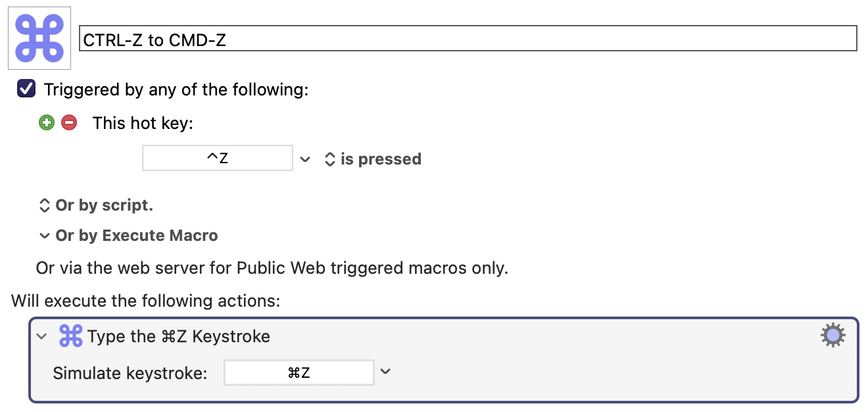Open the "Or by script." popup menu

96,205
